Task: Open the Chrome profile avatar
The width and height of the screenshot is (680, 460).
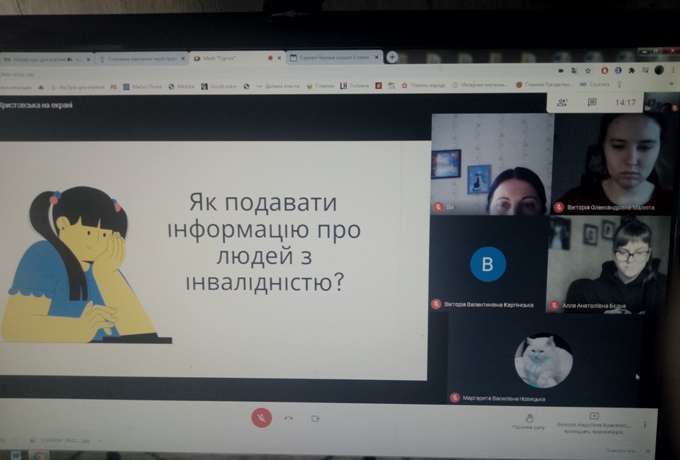Action: click(x=659, y=70)
